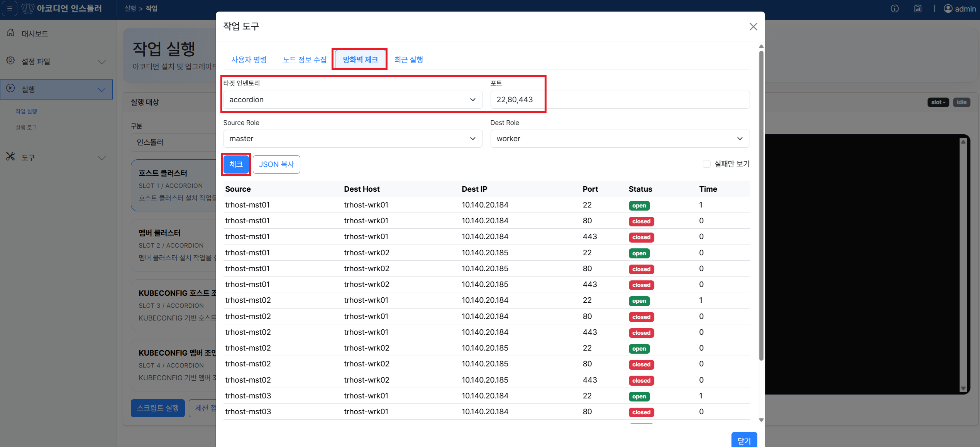The image size is (980, 447).
Task: Click the open badge in first row
Action: (639, 206)
